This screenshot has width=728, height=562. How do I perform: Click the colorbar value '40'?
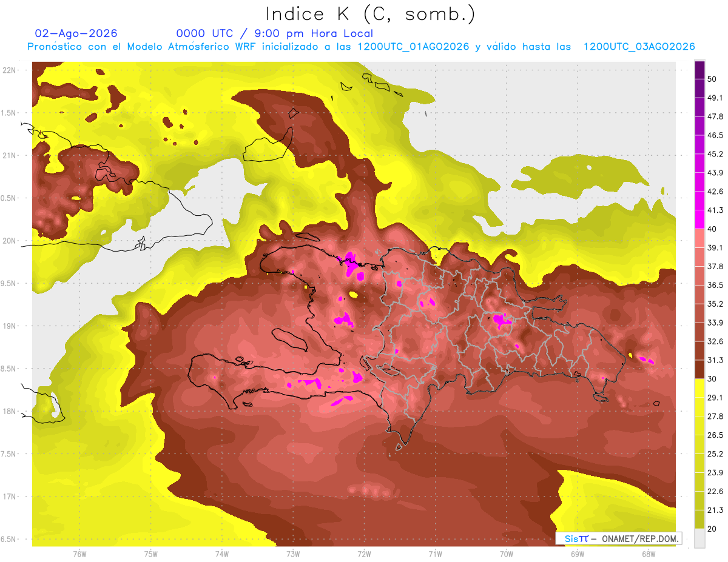tap(713, 229)
